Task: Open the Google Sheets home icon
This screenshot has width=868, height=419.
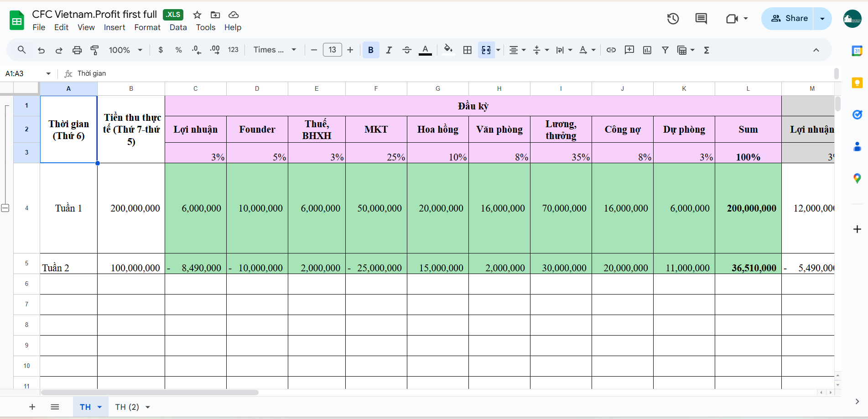Action: (17, 21)
